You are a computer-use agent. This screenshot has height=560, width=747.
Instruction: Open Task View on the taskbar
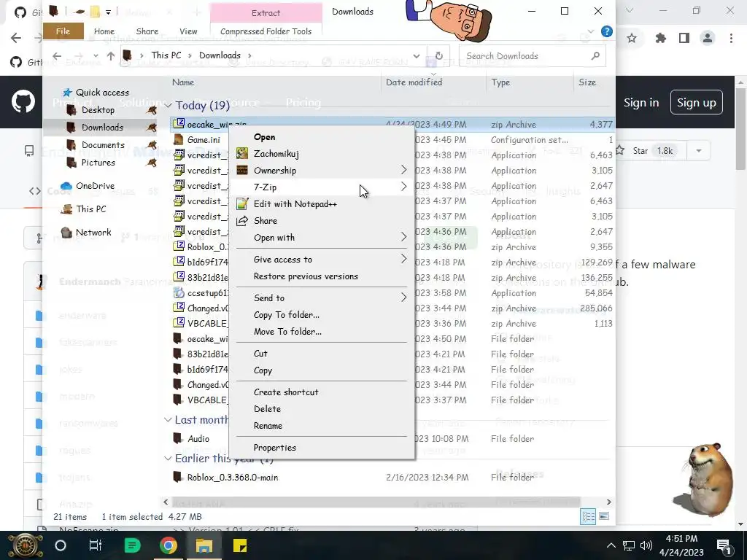pyautogui.click(x=96, y=545)
